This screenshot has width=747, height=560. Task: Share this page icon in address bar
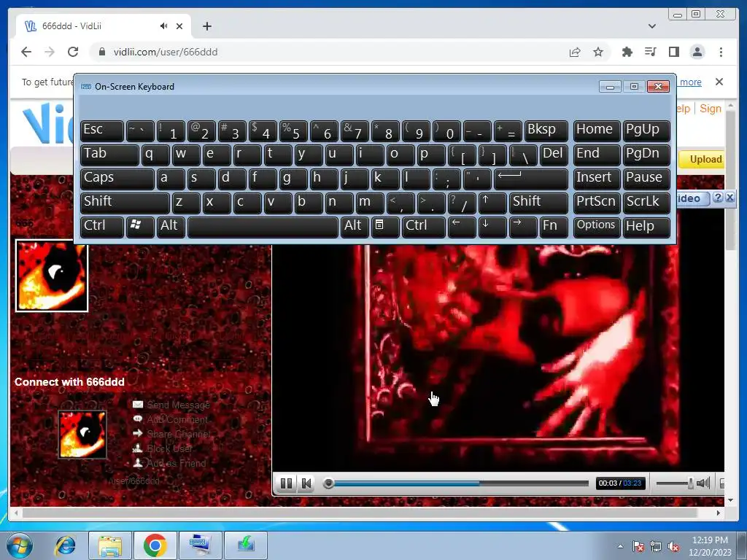point(575,52)
